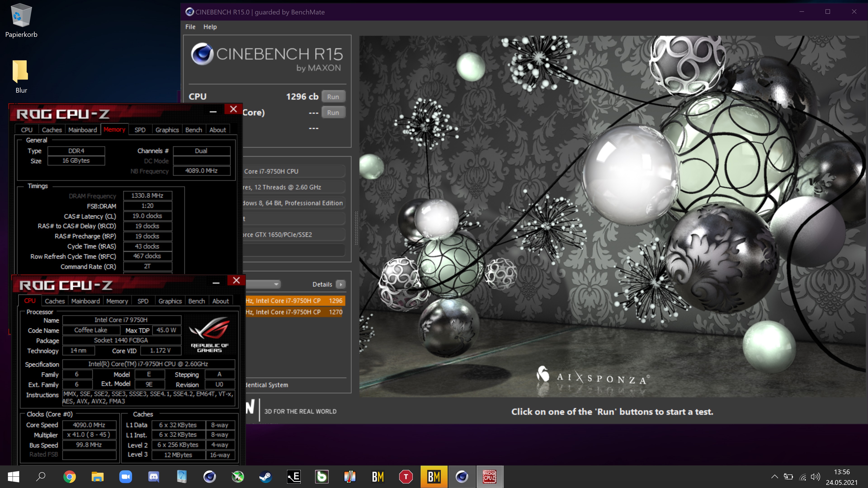Expand the Details arrow in ranking panel

tap(341, 284)
